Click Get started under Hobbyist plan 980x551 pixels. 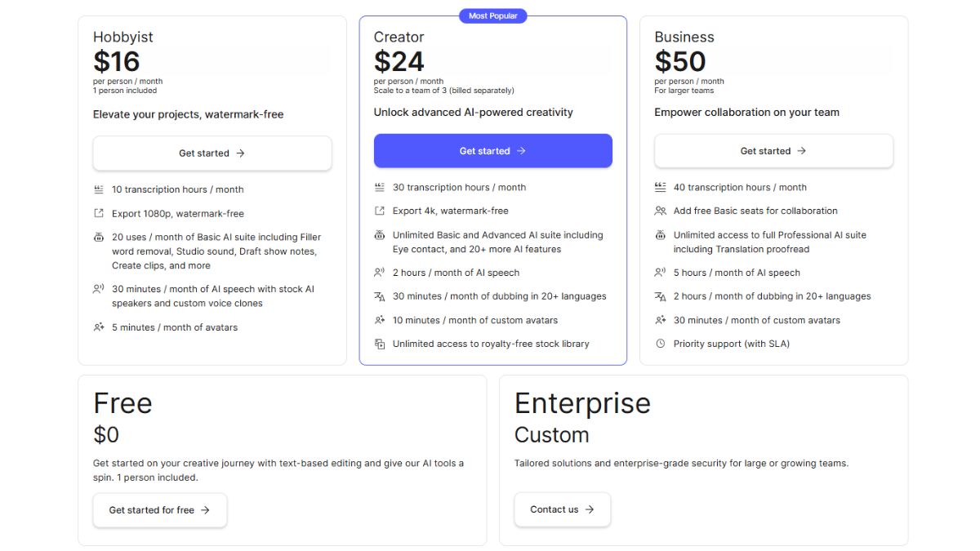pos(212,153)
